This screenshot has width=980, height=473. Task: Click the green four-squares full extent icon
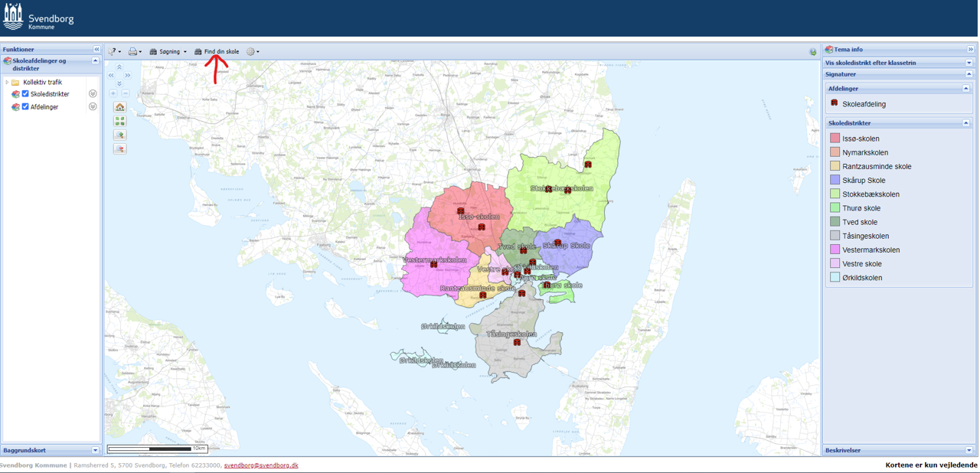click(119, 121)
